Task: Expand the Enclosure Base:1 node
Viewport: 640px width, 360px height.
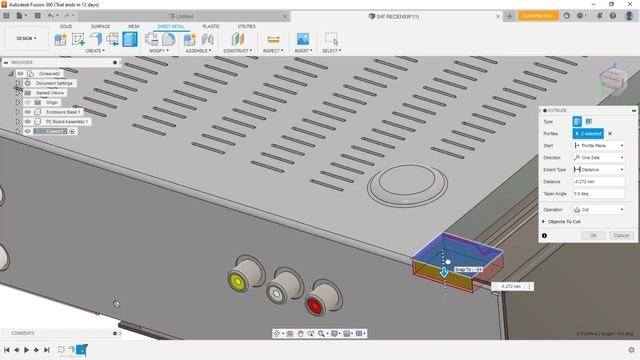Action: pos(18,112)
